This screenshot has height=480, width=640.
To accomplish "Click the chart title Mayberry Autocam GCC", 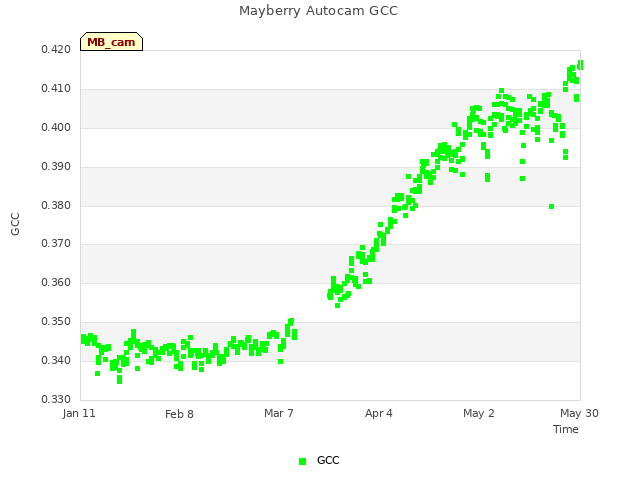I will point(318,11).
